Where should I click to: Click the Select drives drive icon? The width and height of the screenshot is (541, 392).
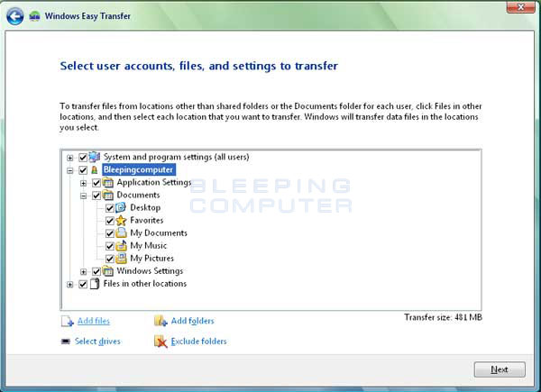point(66,342)
